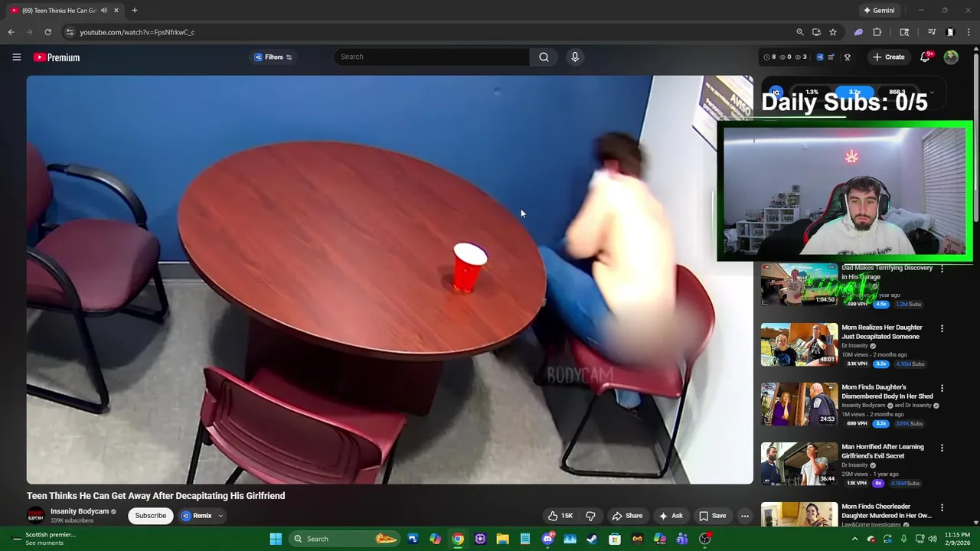This screenshot has width=980, height=551.
Task: Focus the YouTube search field
Action: coord(433,57)
